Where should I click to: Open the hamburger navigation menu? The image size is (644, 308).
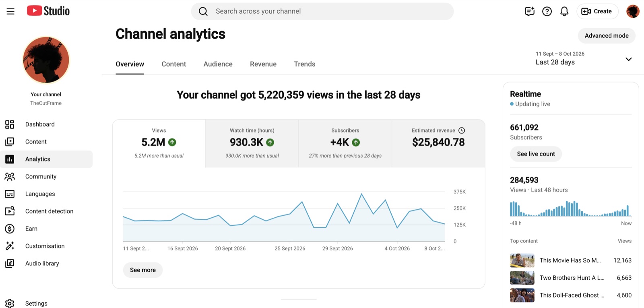(x=10, y=11)
